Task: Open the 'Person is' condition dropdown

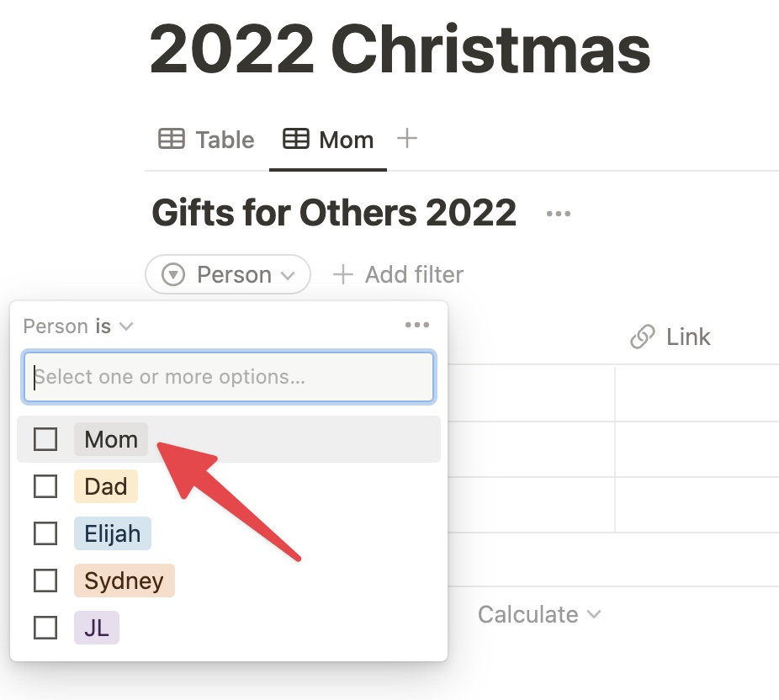Action: coord(78,326)
